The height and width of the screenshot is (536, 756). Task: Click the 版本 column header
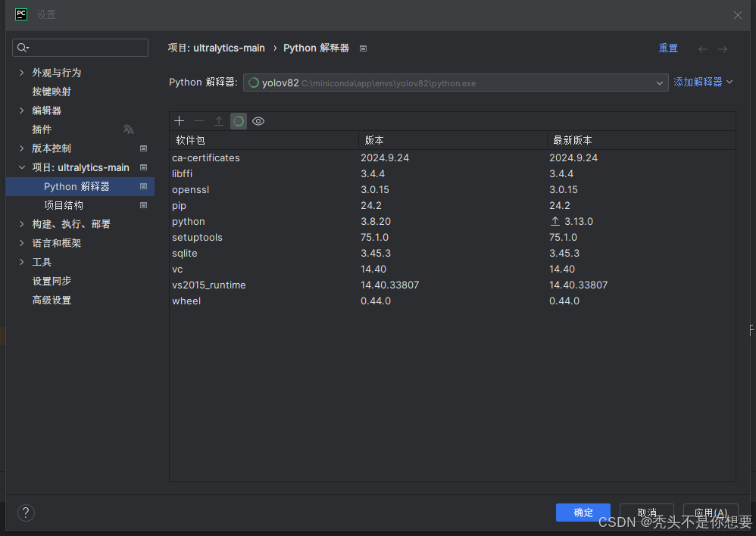point(453,140)
